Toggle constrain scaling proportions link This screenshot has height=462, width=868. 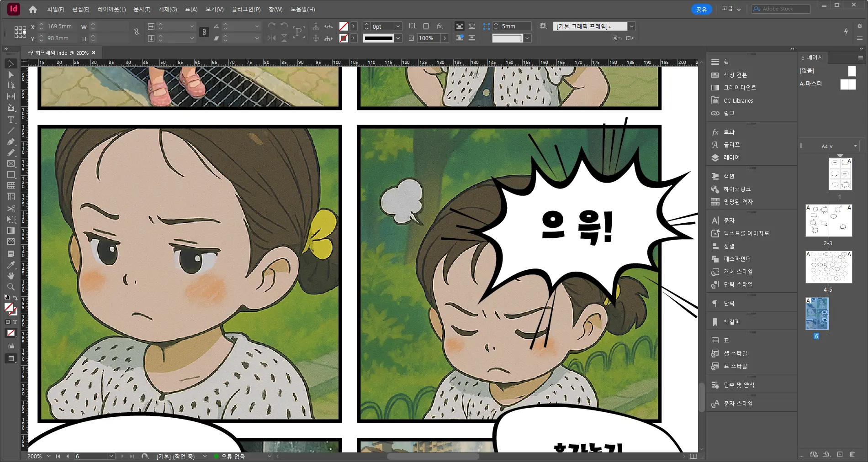(204, 32)
